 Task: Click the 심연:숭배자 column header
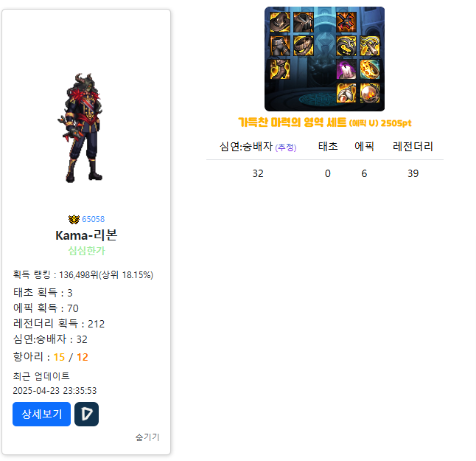pos(258,147)
